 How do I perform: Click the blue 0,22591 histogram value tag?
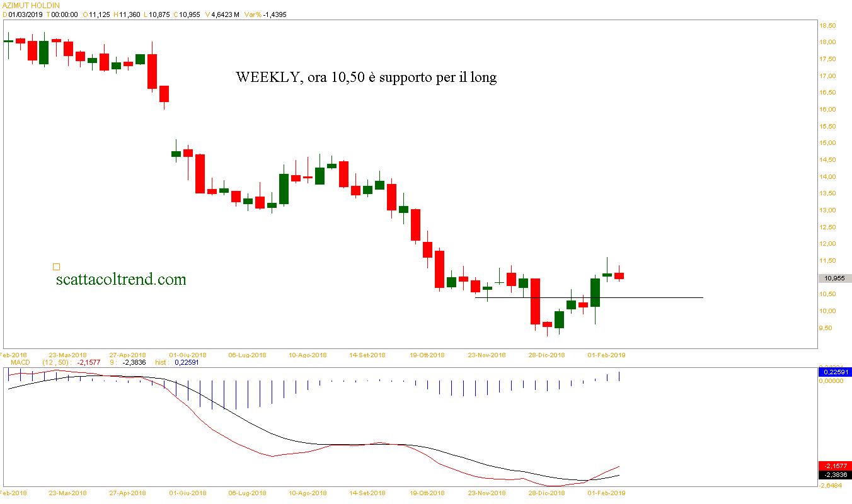tap(834, 372)
